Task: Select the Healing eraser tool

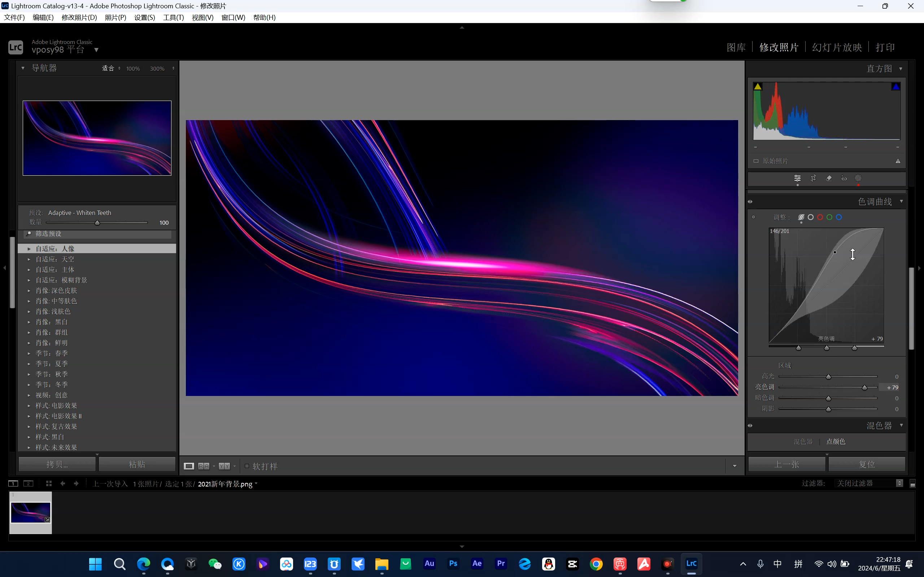Action: click(829, 178)
